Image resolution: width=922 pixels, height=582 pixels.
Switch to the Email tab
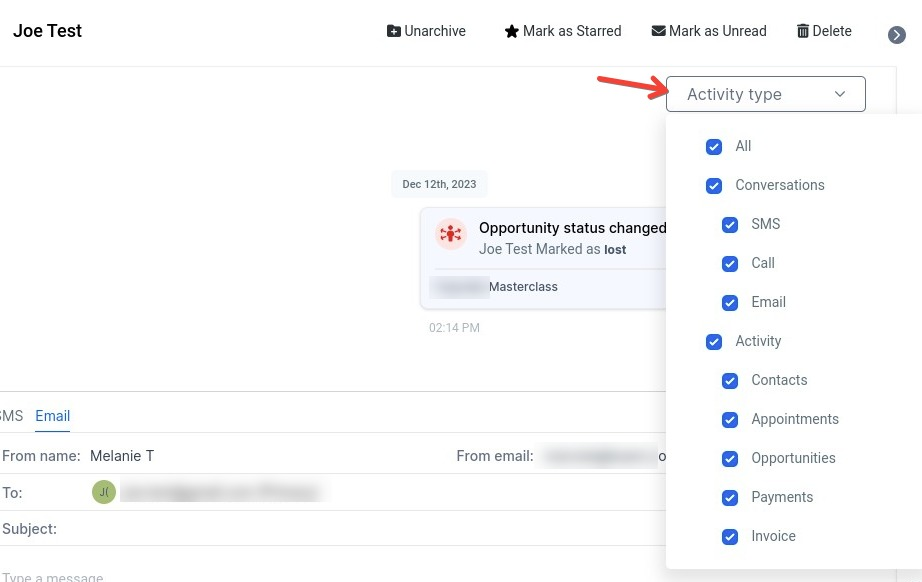52,416
